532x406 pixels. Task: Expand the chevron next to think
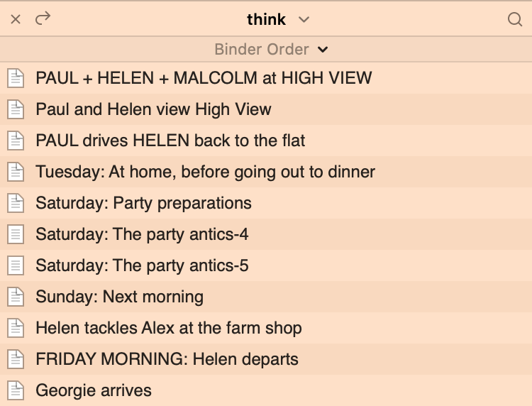[304, 20]
